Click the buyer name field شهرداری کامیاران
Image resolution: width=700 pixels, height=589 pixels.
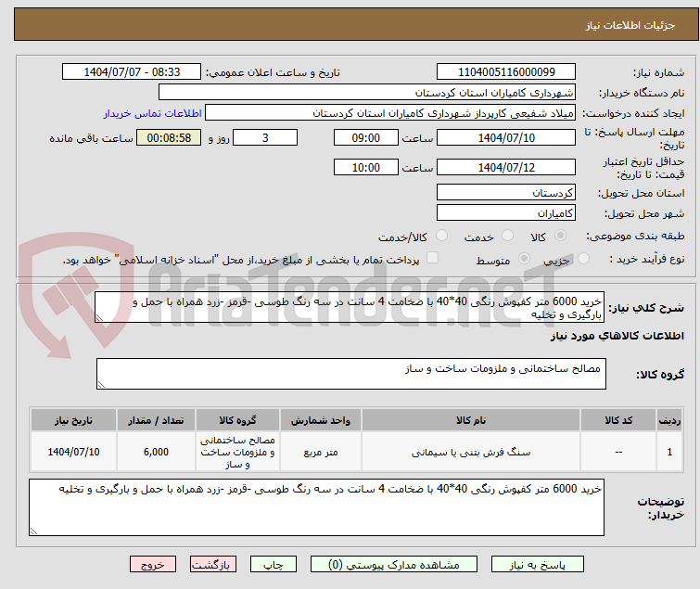[x=367, y=93]
